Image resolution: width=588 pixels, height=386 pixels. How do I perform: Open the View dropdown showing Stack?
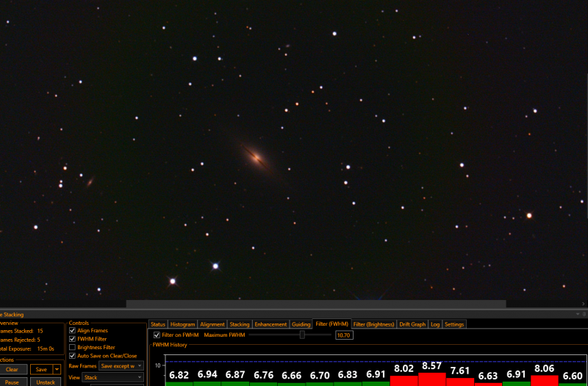pyautogui.click(x=112, y=377)
